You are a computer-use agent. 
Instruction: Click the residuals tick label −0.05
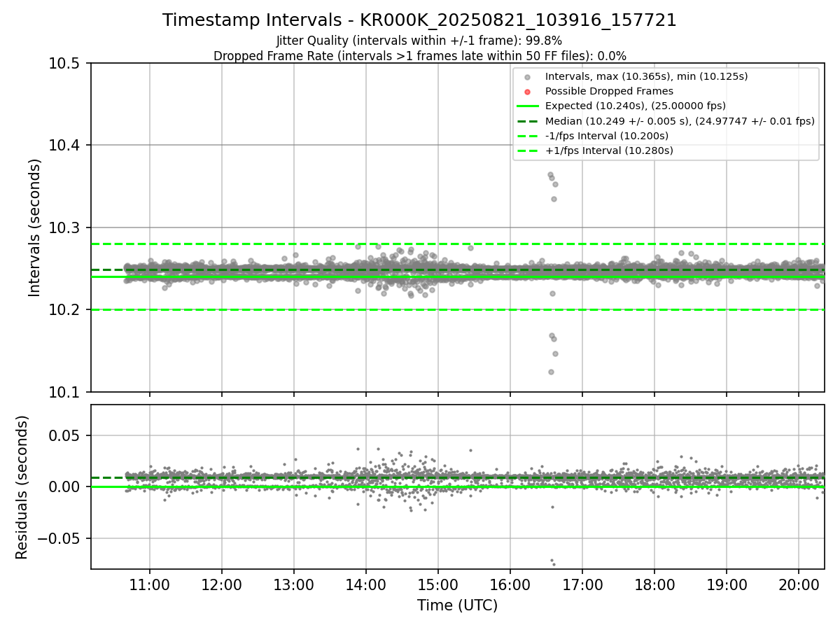[60, 538]
